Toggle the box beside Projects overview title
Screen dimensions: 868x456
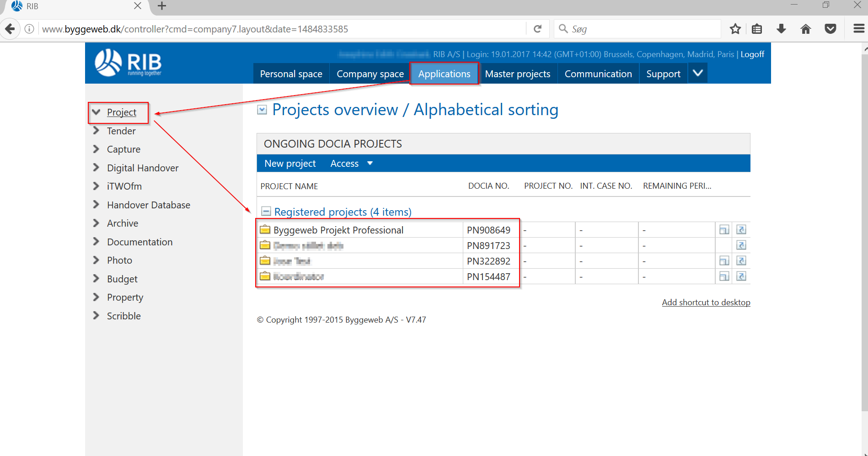(x=262, y=110)
